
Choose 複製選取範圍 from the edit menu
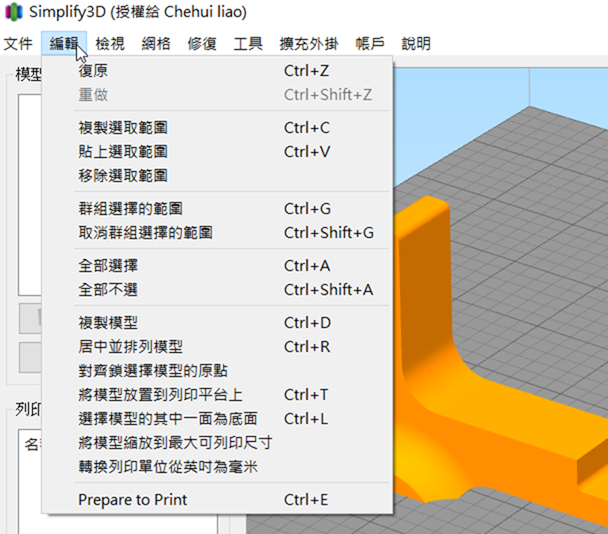point(122,128)
